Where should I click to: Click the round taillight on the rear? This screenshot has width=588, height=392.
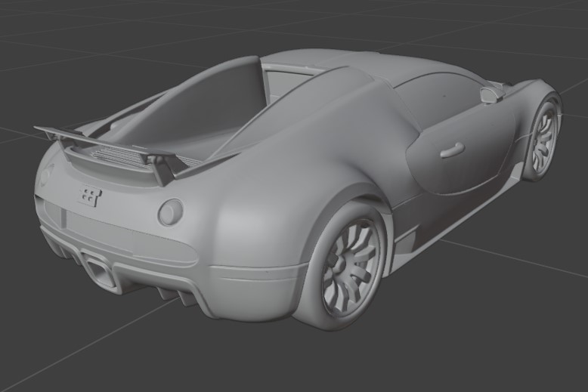171,212
